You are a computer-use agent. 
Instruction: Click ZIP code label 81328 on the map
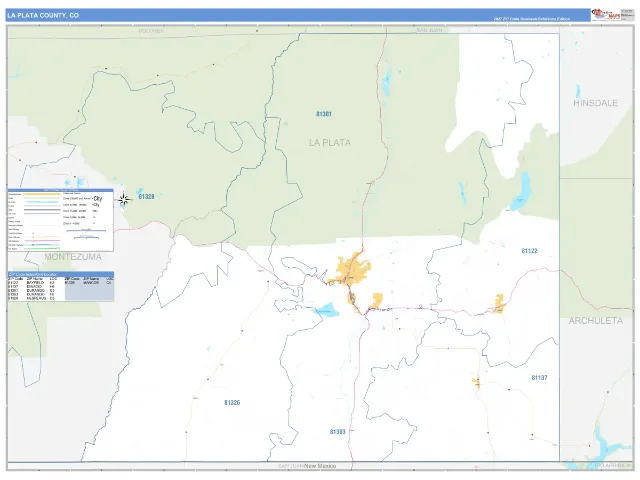click(x=146, y=197)
